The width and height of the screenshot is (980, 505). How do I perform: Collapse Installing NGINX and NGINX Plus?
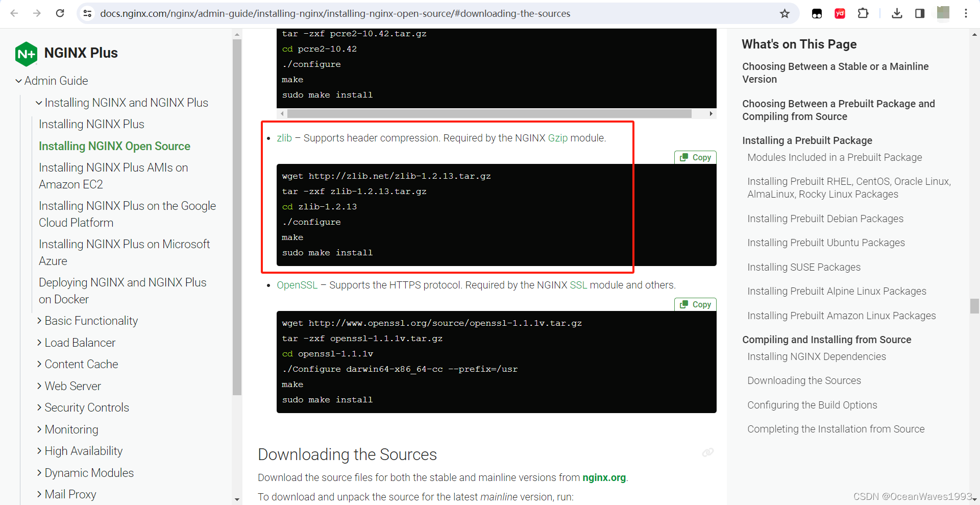pyautogui.click(x=39, y=103)
